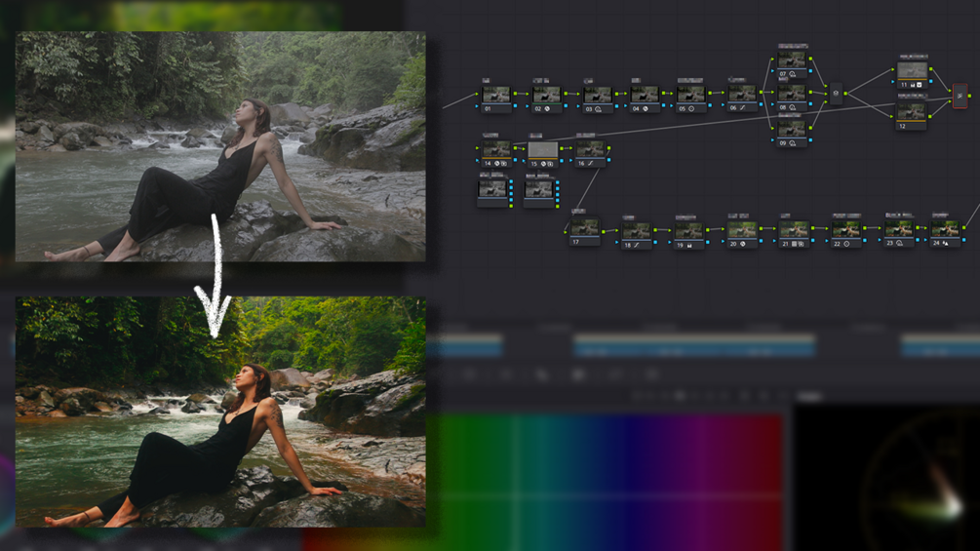Click the circular window icon on node 05
Screen dimensions: 980x551
691,108
